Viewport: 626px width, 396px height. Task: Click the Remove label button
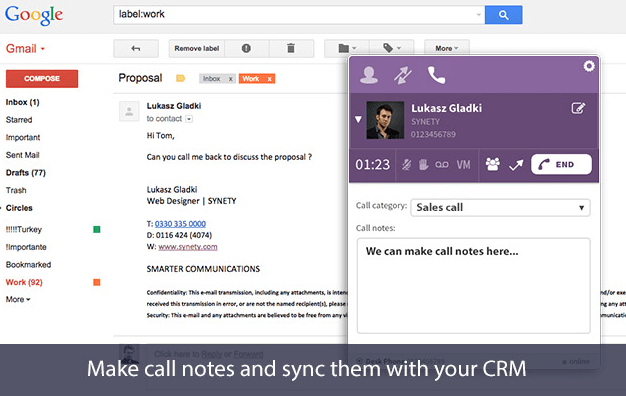click(x=196, y=48)
